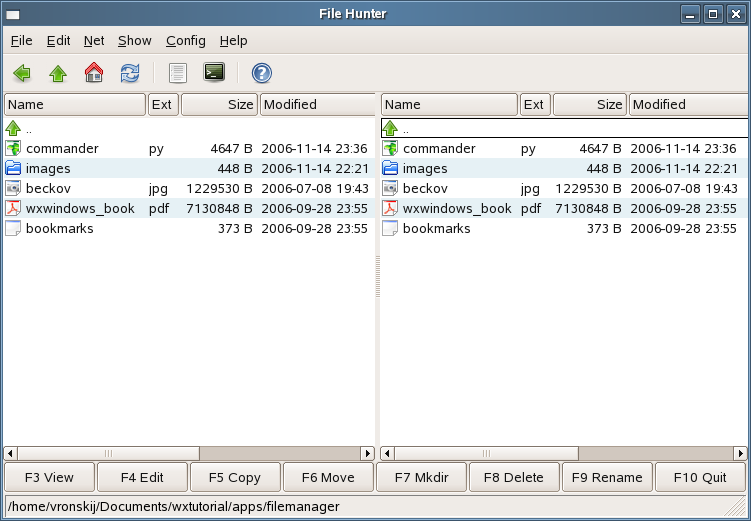Open the text editor document icon
This screenshot has width=751, height=521.
tap(178, 73)
